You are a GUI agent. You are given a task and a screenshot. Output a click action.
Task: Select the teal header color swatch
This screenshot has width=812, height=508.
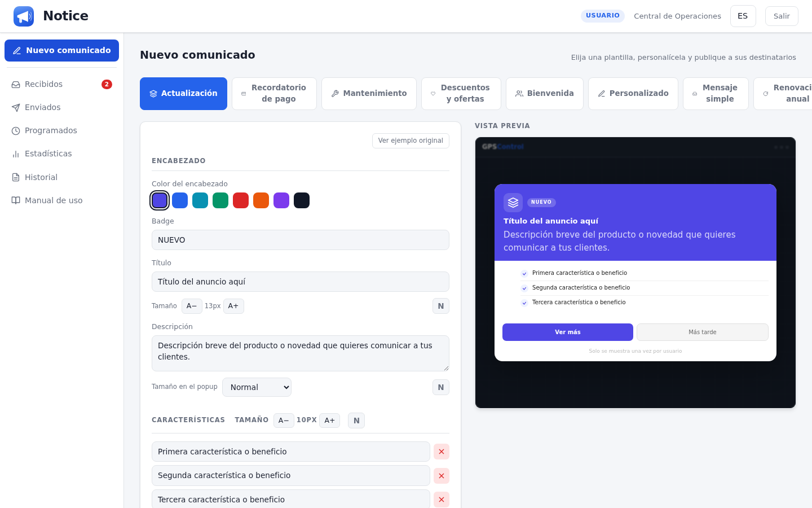point(200,200)
